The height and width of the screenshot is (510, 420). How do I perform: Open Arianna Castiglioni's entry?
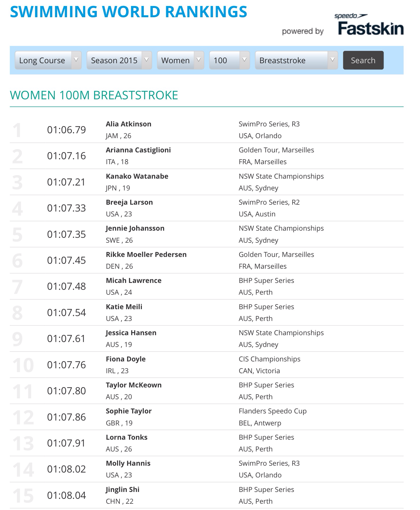(138, 150)
